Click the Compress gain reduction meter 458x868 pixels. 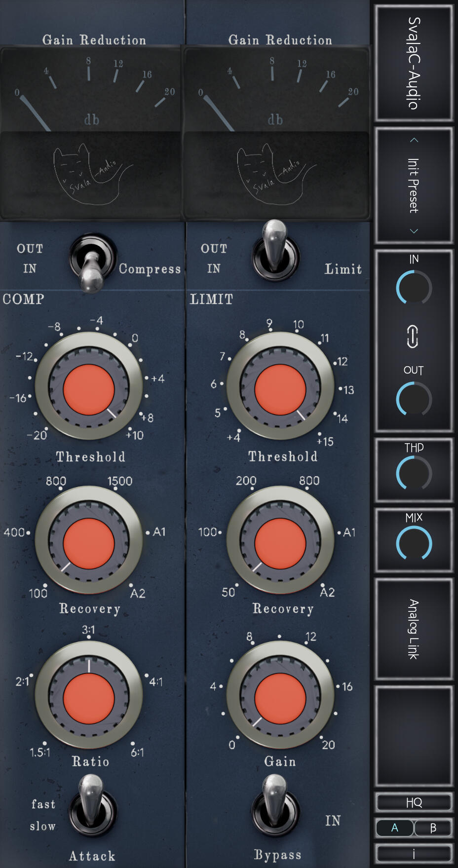coord(91,133)
